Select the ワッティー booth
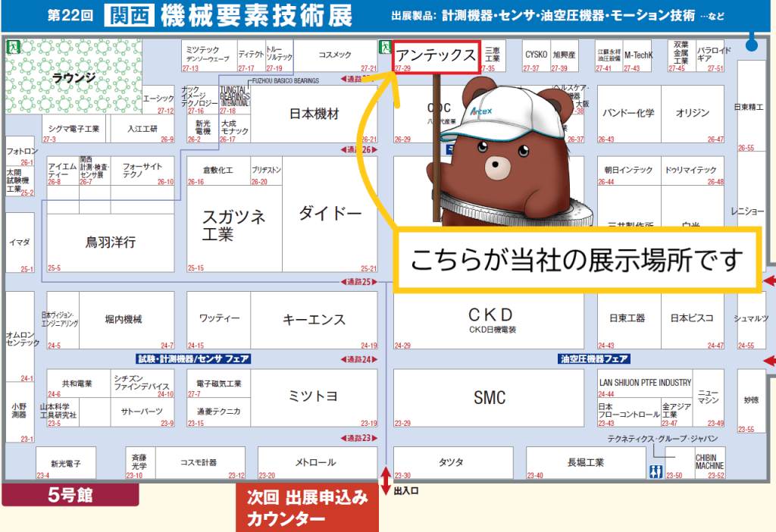This screenshot has width=776, height=532. pos(219,321)
